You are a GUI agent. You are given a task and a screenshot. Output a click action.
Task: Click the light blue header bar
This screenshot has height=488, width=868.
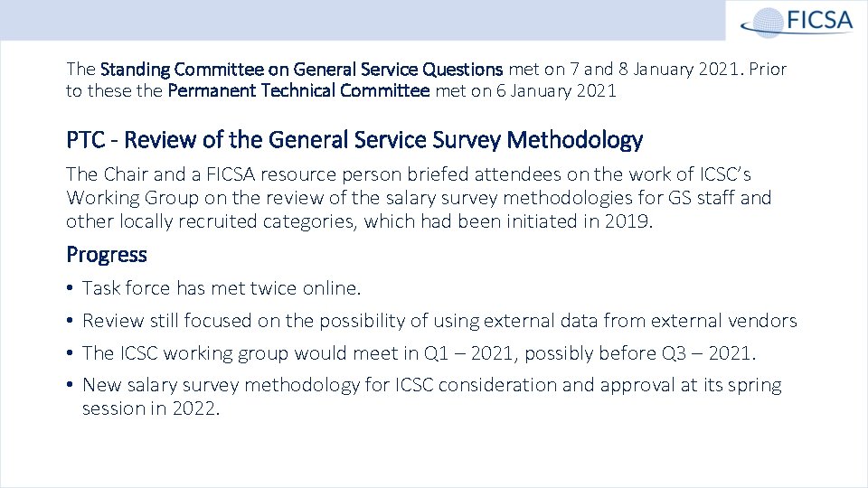362,20
